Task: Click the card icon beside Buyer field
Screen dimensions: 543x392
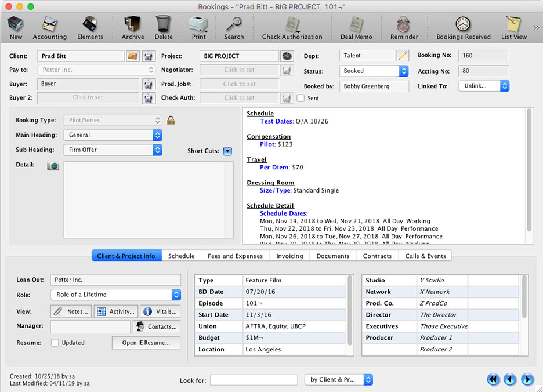Action: [x=148, y=84]
